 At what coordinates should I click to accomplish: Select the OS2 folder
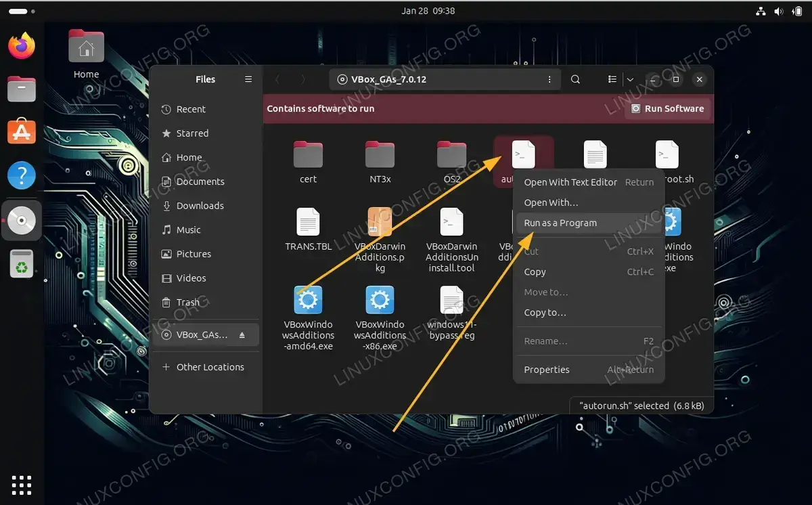[451, 162]
